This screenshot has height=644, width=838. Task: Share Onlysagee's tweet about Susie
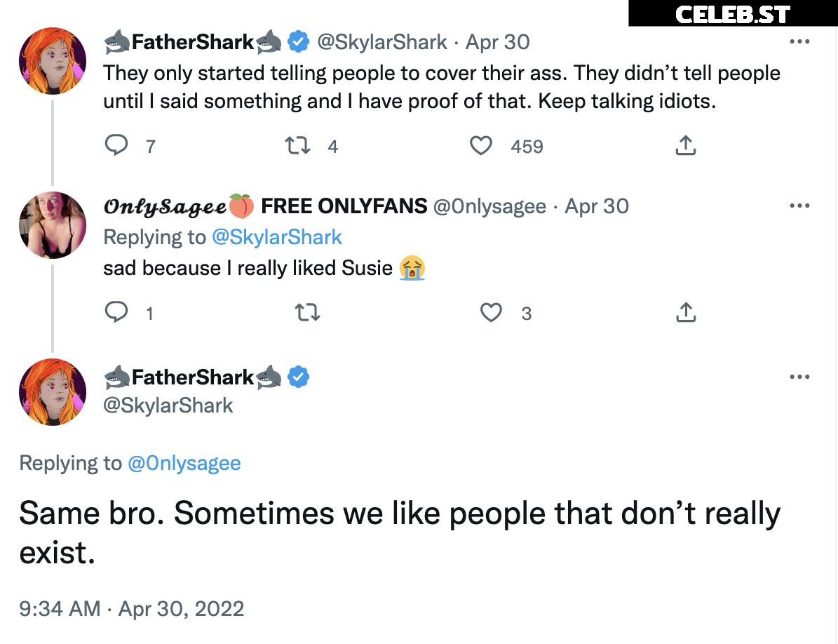[685, 312]
